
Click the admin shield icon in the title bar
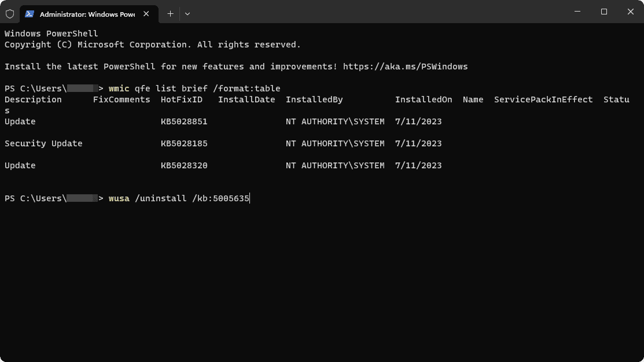tap(10, 13)
